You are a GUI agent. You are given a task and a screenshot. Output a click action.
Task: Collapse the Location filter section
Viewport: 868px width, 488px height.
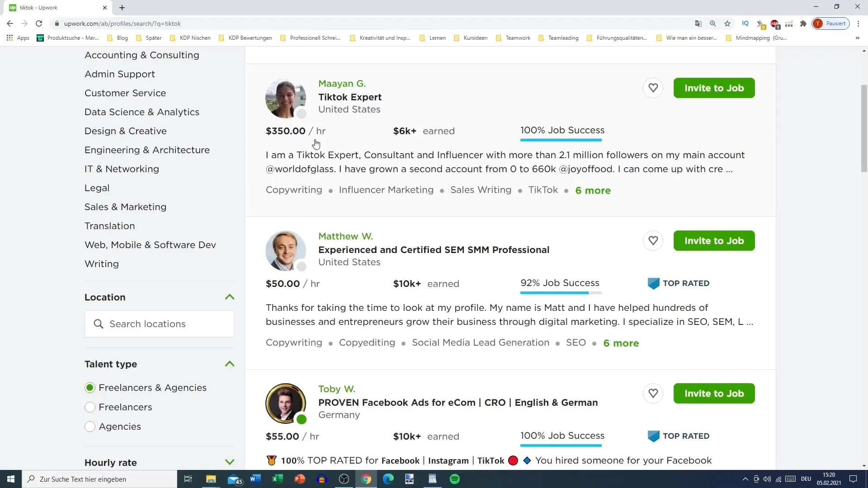(x=230, y=297)
